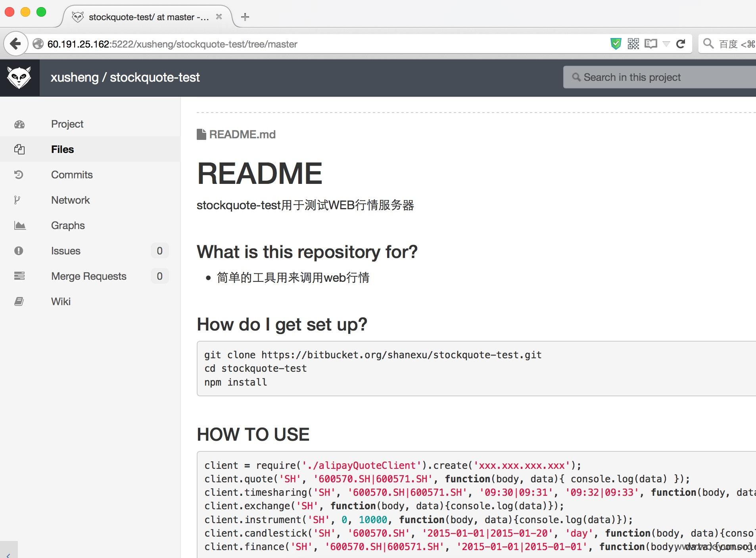Click the Commits history icon

click(x=19, y=175)
